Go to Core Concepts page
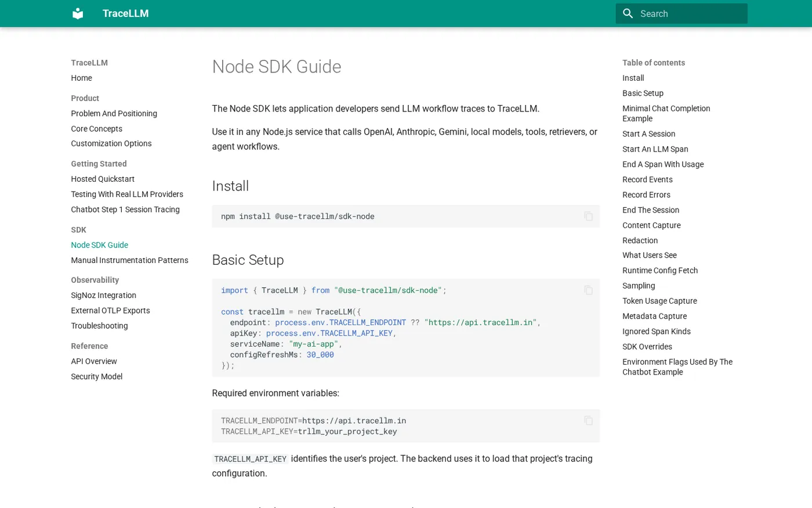812x508 pixels. click(x=96, y=128)
